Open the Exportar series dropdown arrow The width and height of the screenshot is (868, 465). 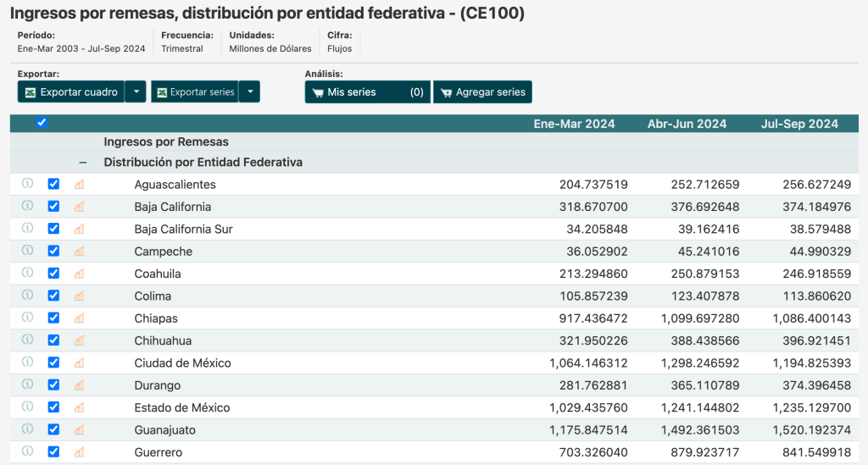250,91
